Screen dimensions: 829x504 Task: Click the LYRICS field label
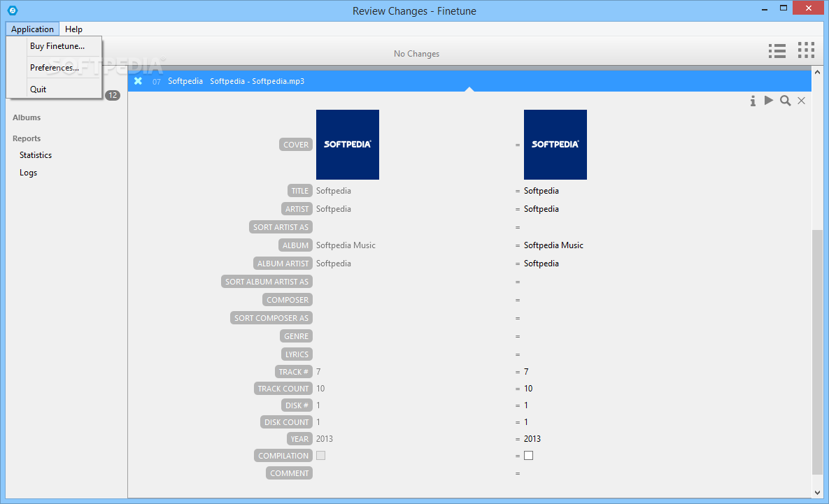[x=297, y=354]
